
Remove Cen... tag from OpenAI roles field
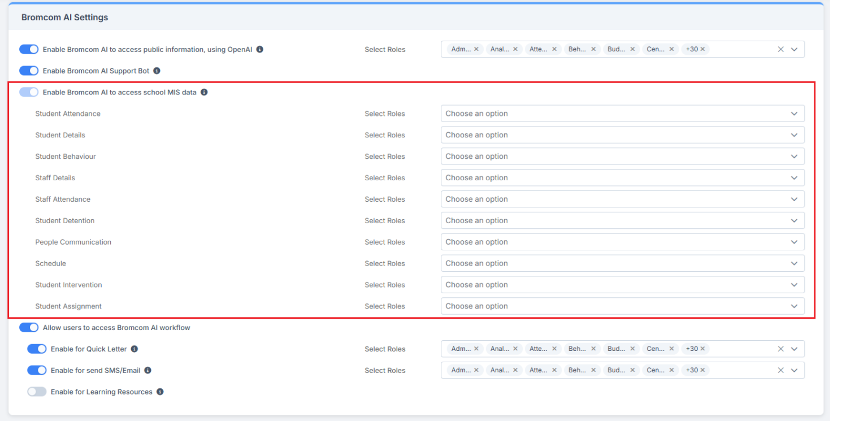pos(671,50)
